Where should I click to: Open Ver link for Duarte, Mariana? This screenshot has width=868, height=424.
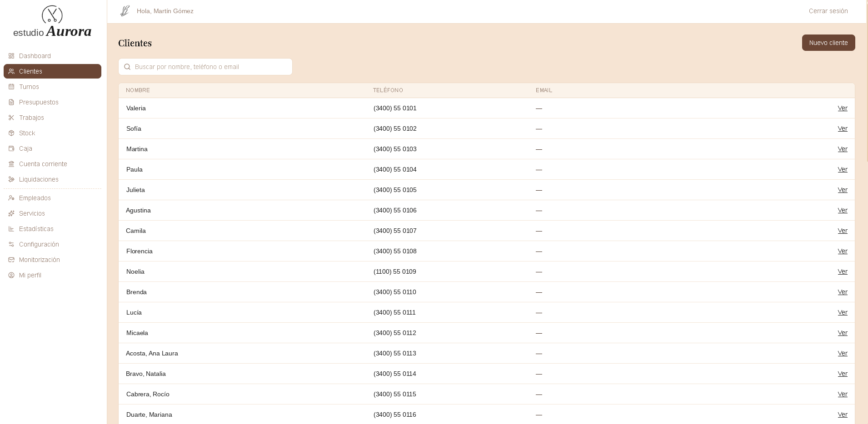point(843,414)
